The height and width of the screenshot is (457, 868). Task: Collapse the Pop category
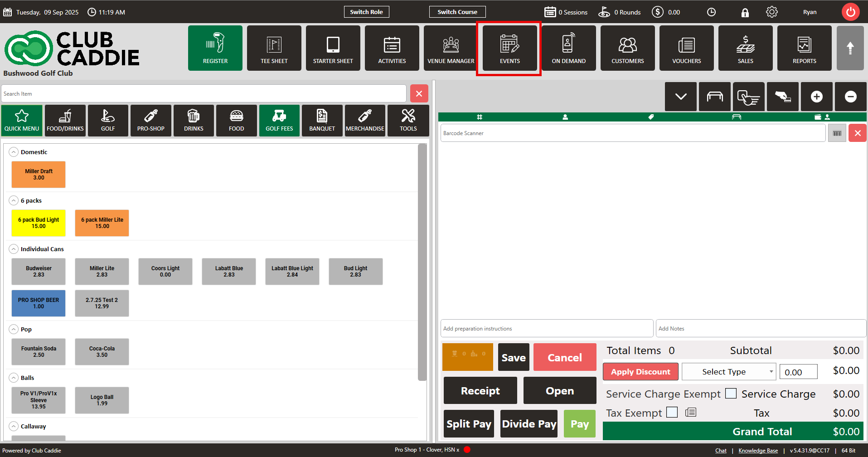coord(14,329)
